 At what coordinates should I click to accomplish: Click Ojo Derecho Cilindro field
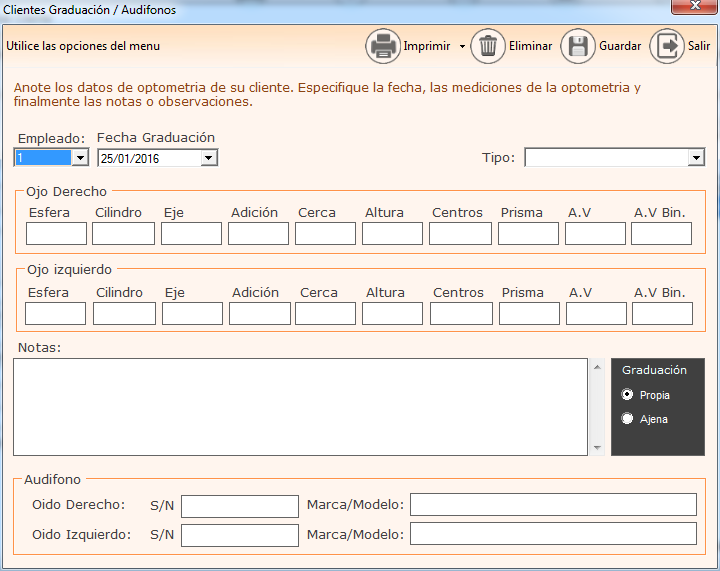(x=124, y=234)
